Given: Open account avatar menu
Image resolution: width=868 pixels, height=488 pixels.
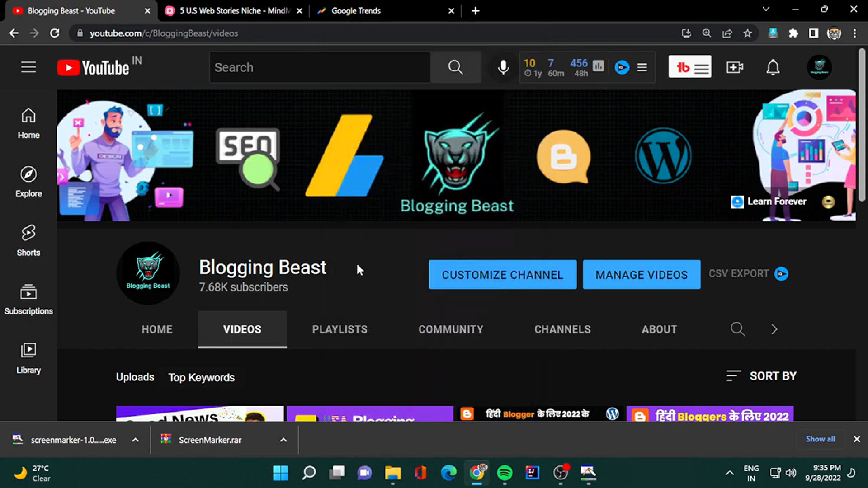Looking at the screenshot, I should tap(819, 67).
